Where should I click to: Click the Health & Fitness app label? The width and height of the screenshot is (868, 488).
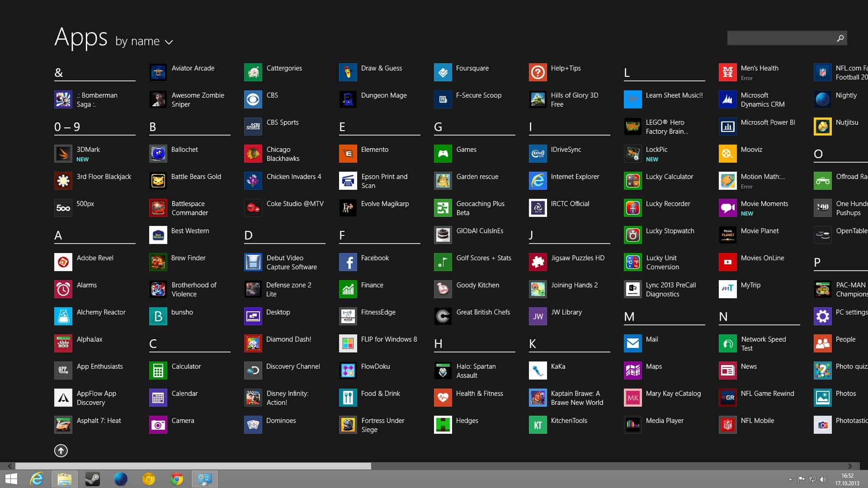pos(479,394)
